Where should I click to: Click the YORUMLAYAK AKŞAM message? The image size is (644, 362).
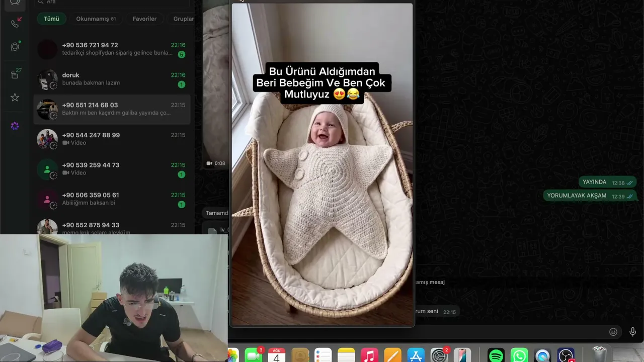point(590,196)
